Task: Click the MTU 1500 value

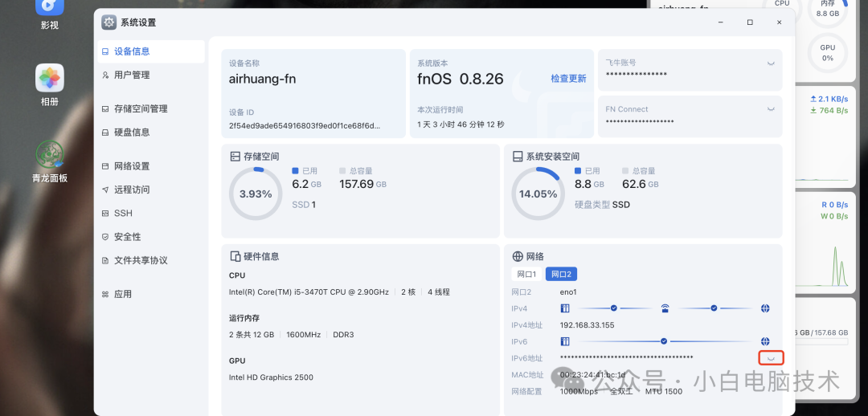Action: [x=664, y=392]
